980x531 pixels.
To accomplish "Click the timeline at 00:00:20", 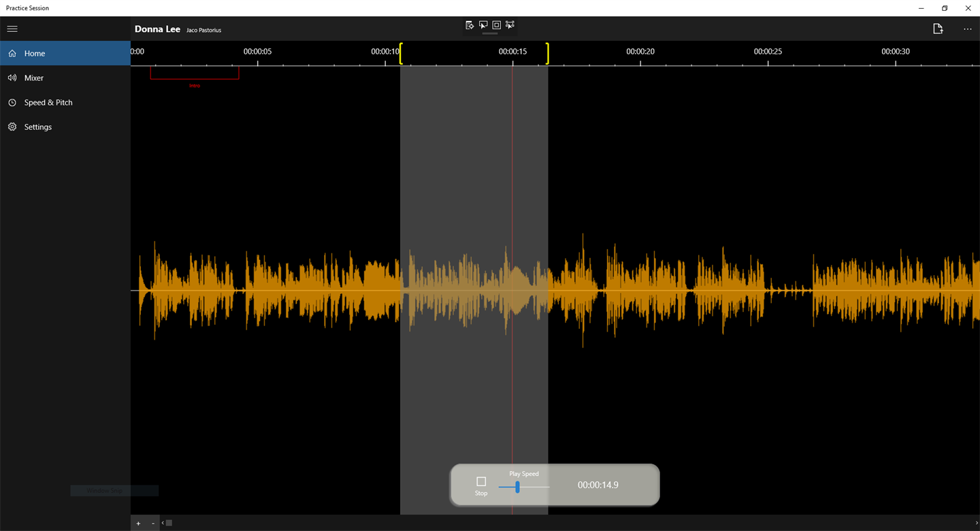I will [640, 52].
